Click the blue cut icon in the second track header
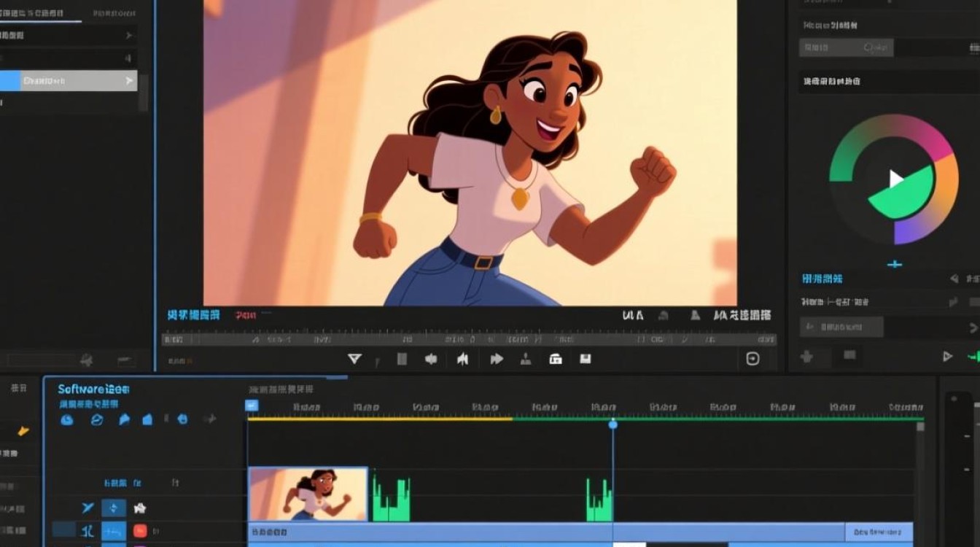 click(x=89, y=531)
